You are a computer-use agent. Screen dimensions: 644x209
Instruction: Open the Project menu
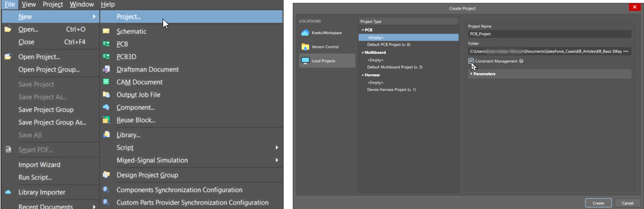[53, 4]
